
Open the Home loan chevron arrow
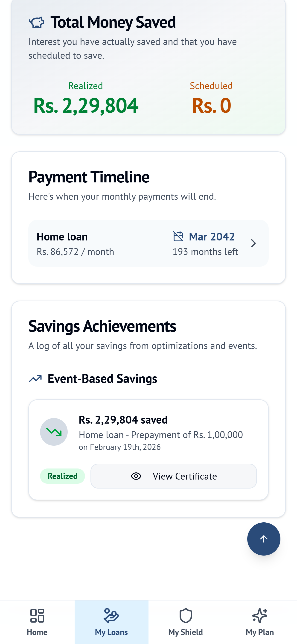(x=254, y=243)
